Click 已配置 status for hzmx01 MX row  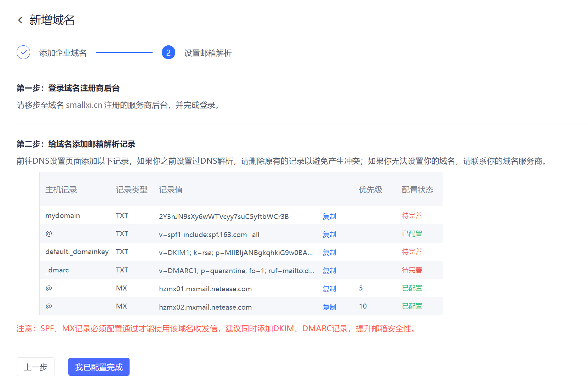[412, 288]
